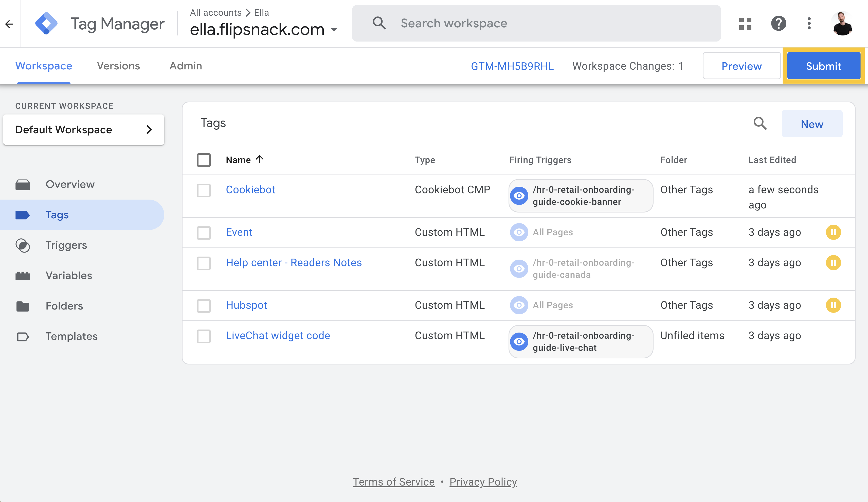Click the magnifier icon in workspace search
This screenshot has height=502, width=868.
379,23
